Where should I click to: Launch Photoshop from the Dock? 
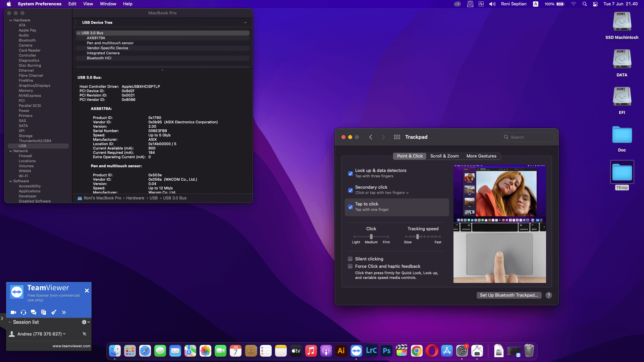pos(386,351)
